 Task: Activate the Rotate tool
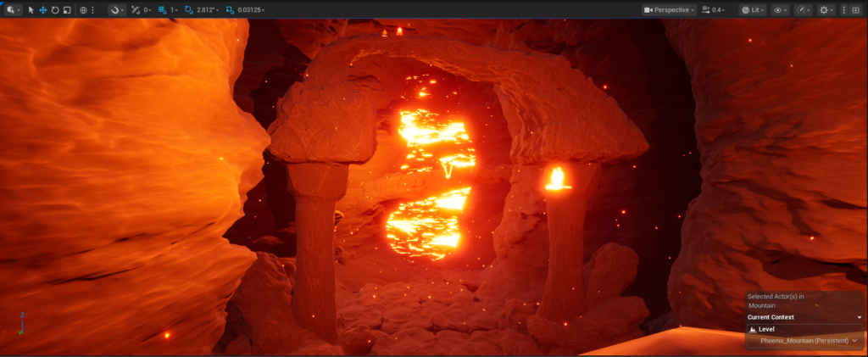[x=54, y=10]
